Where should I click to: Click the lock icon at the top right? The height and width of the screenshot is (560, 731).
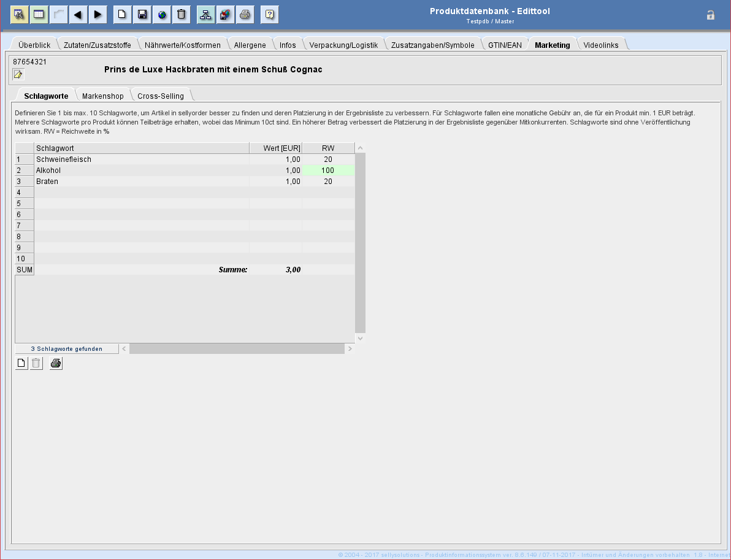click(711, 15)
